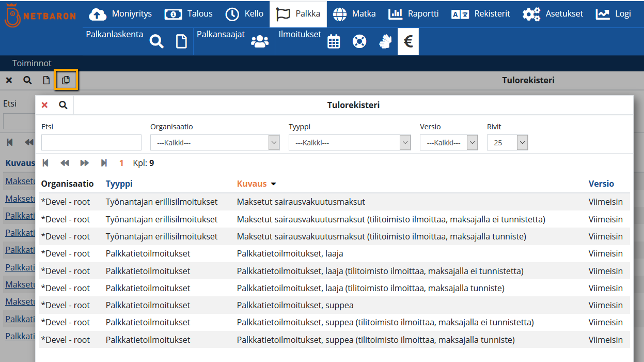
Task: Expand the Organisaatio dropdown
Action: [214, 143]
